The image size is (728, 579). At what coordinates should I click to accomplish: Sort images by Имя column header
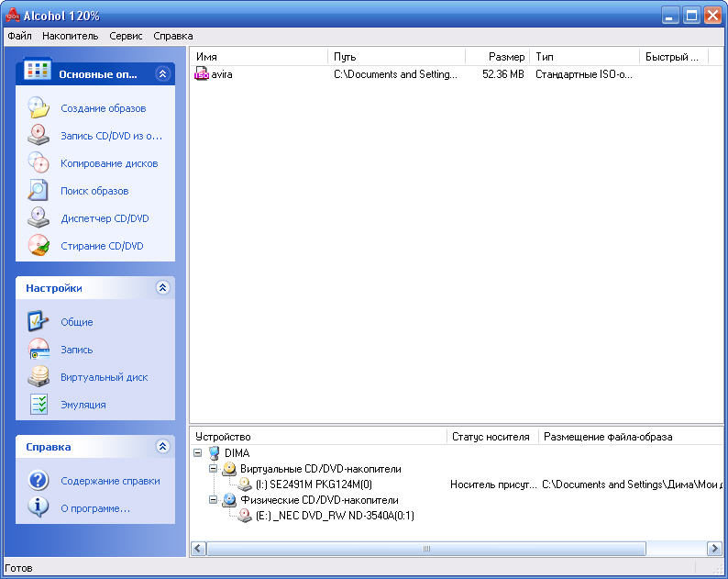tap(259, 57)
